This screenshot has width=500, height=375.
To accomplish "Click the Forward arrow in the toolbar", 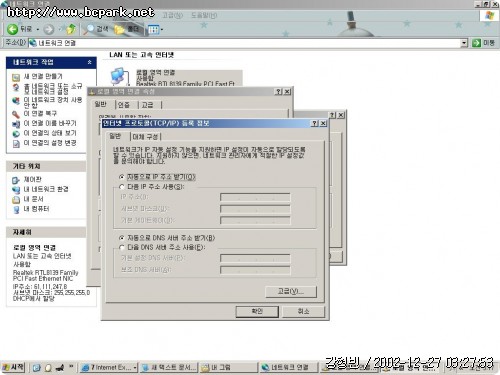I will (49, 30).
